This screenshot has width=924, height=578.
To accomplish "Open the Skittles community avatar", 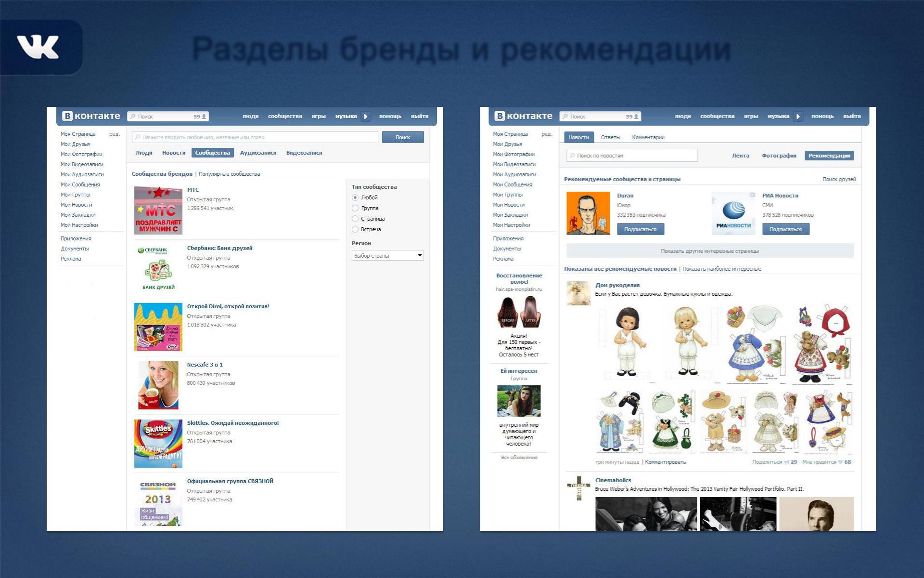I will click(158, 444).
